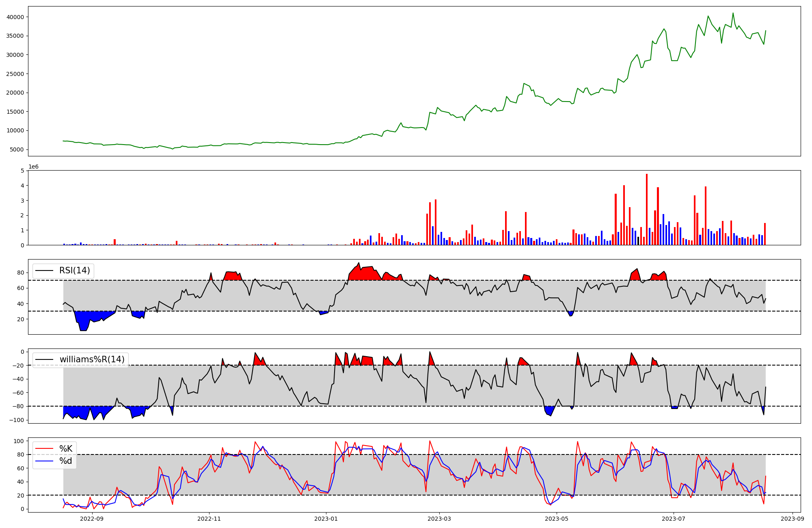Click the 40000 price axis label
812x528 pixels.
click(x=15, y=17)
